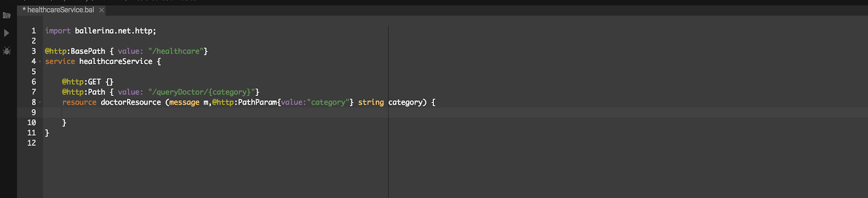
Task: Collapse the service block fold arrow on line 4
Action: point(40,61)
